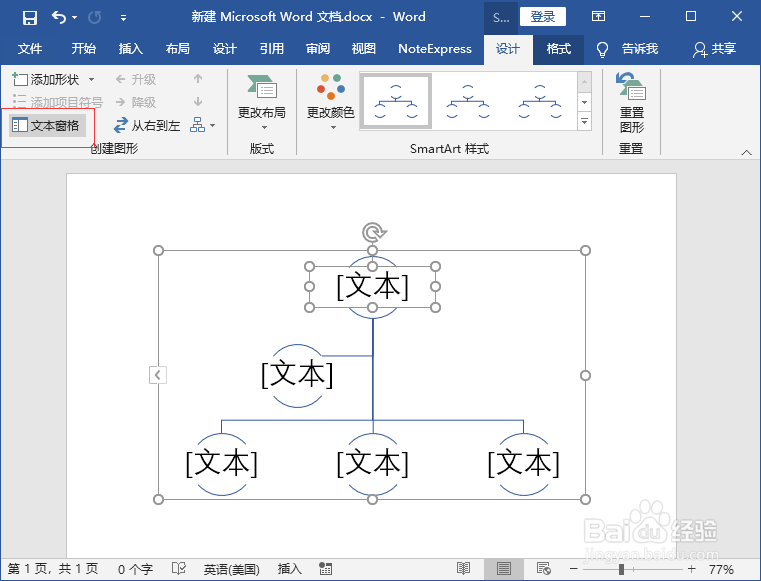This screenshot has width=761, height=581.
Task: Collapse the ribbon with the caret
Action: (x=746, y=152)
